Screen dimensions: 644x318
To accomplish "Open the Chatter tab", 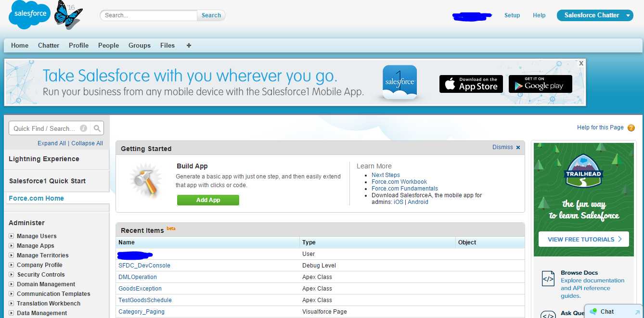I will [x=49, y=45].
